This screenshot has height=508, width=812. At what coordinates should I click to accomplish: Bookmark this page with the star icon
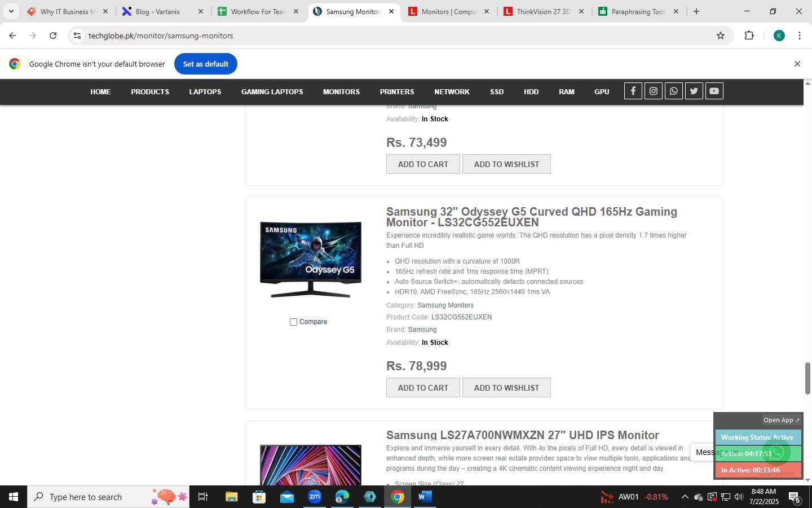click(720, 36)
